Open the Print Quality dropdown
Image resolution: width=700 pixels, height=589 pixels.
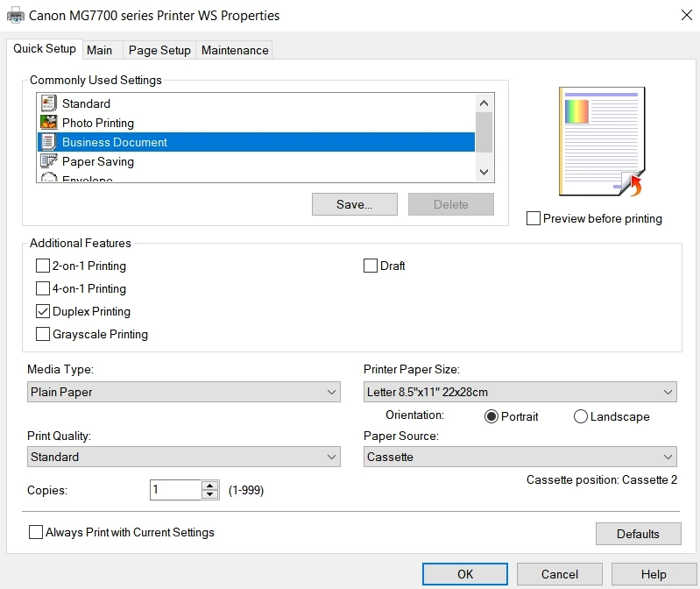click(184, 457)
